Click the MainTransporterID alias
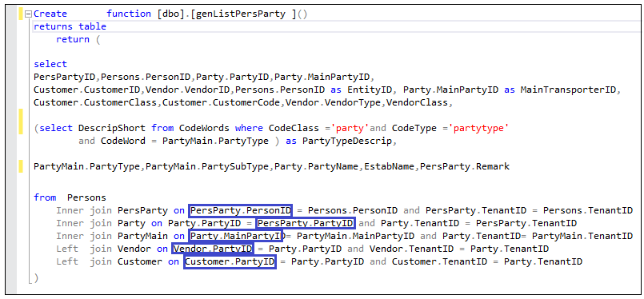 pyautogui.click(x=569, y=90)
